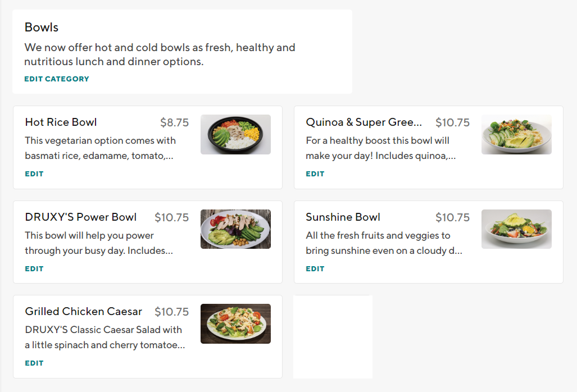Open the Sunshine Bowl photo thumbnail
The image size is (577, 392).
click(x=516, y=229)
